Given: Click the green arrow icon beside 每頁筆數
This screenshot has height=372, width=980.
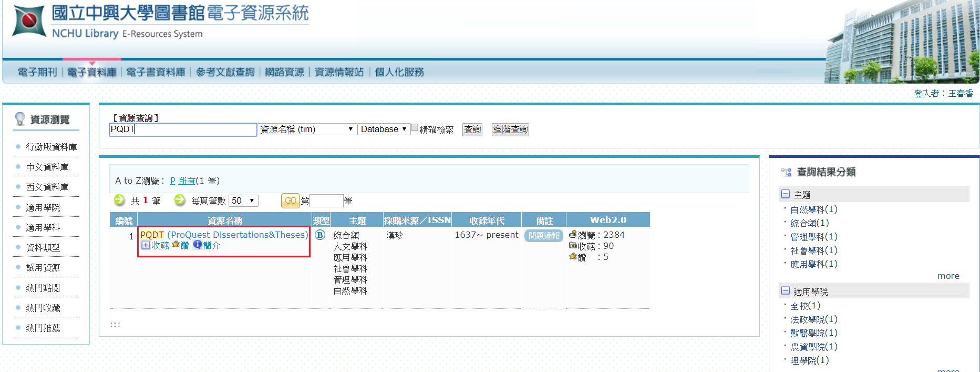Looking at the screenshot, I should click(x=180, y=200).
